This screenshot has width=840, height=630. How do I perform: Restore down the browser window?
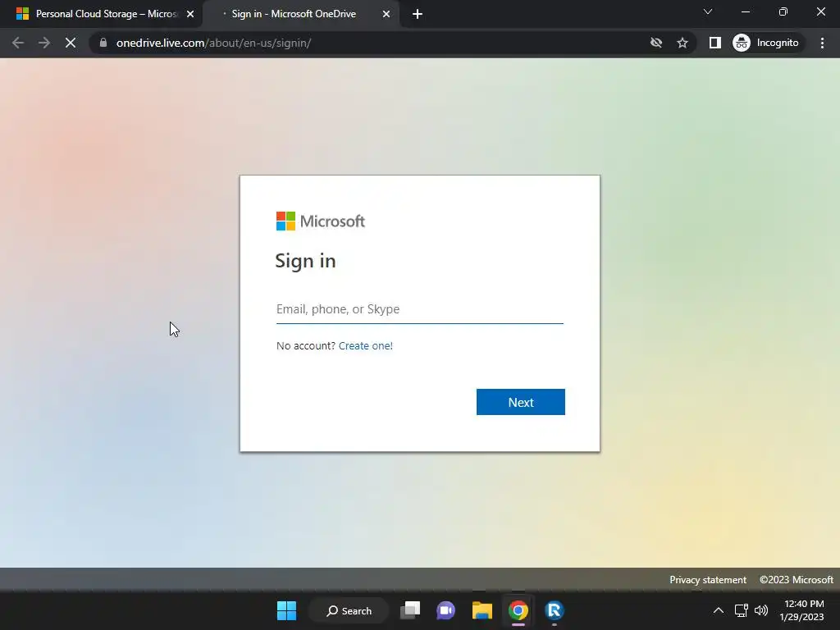click(x=783, y=11)
